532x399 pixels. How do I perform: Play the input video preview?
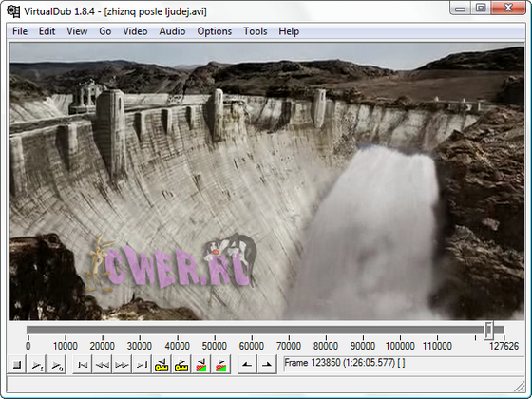pyautogui.click(x=37, y=365)
